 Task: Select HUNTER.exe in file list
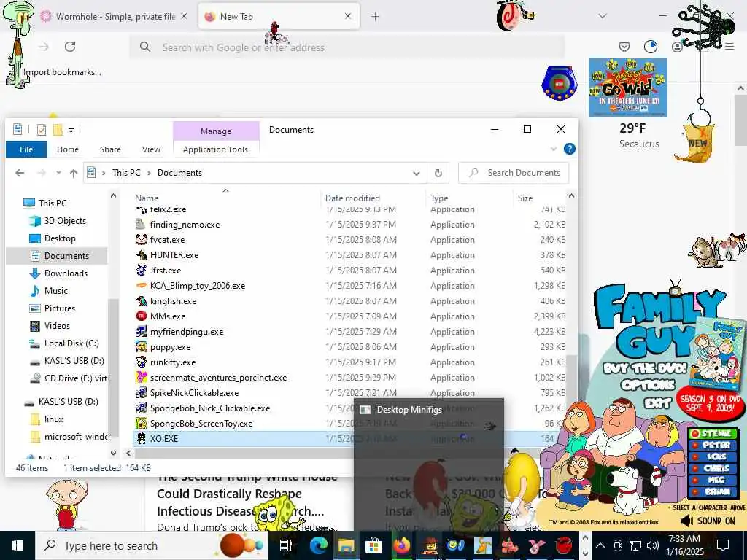174,254
